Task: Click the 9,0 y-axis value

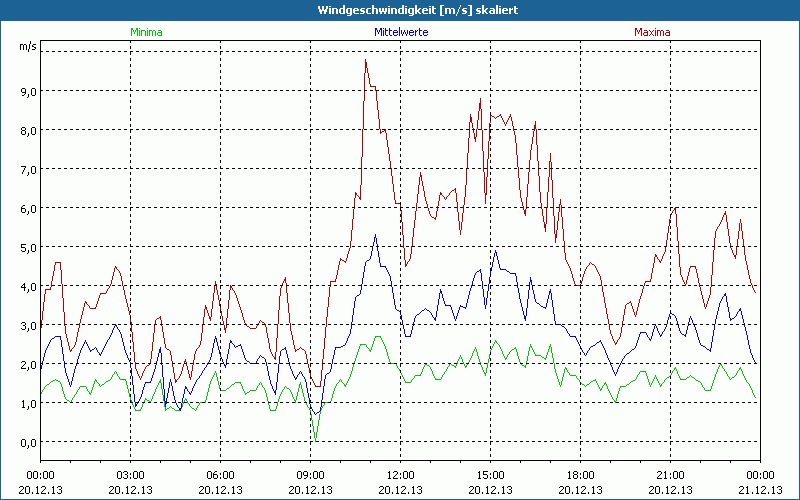Action: point(28,91)
